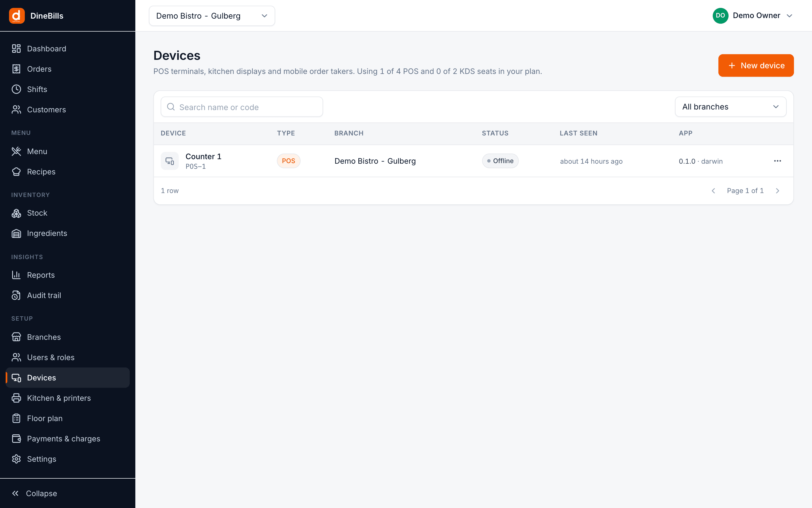Viewport: 812px width, 508px height.
Task: Click the DEVICE column header
Action: tap(173, 133)
